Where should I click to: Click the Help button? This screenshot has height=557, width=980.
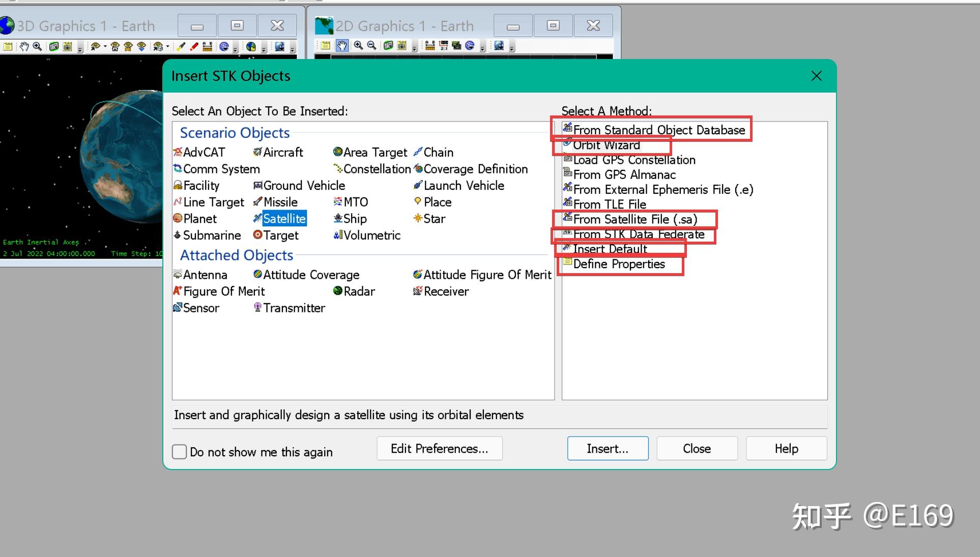click(786, 448)
